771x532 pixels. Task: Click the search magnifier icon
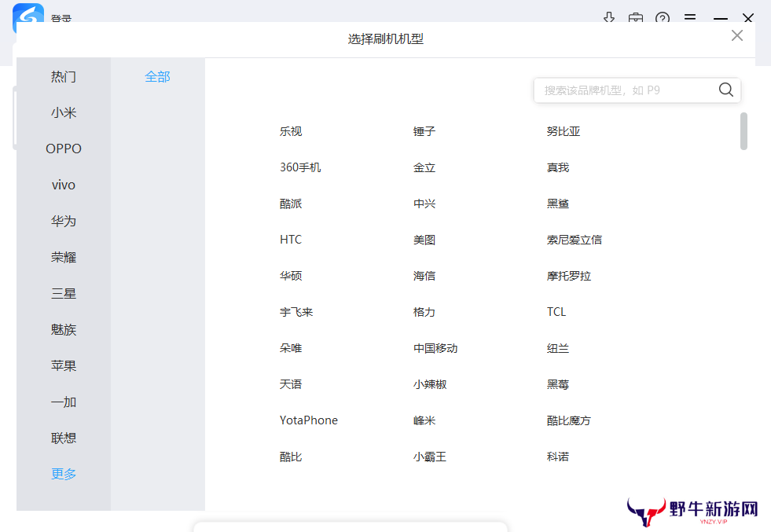point(725,90)
